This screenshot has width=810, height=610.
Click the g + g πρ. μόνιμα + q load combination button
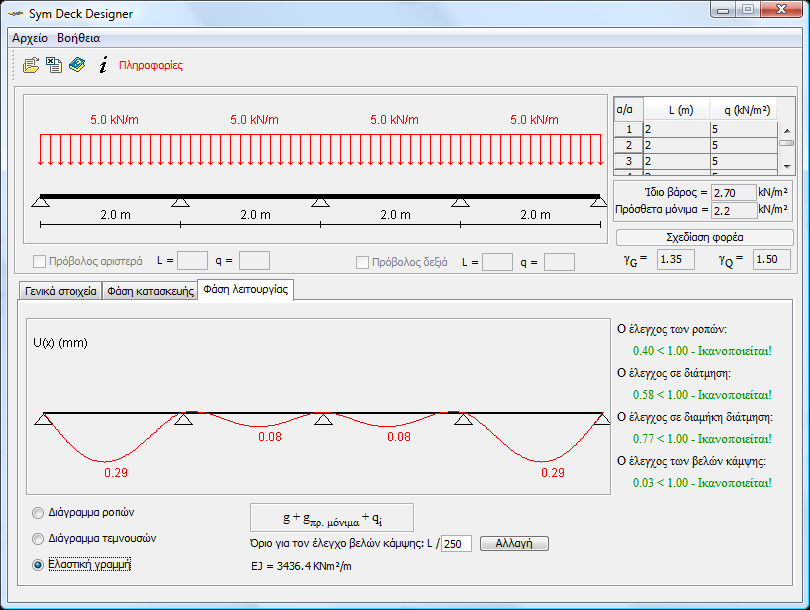click(332, 518)
